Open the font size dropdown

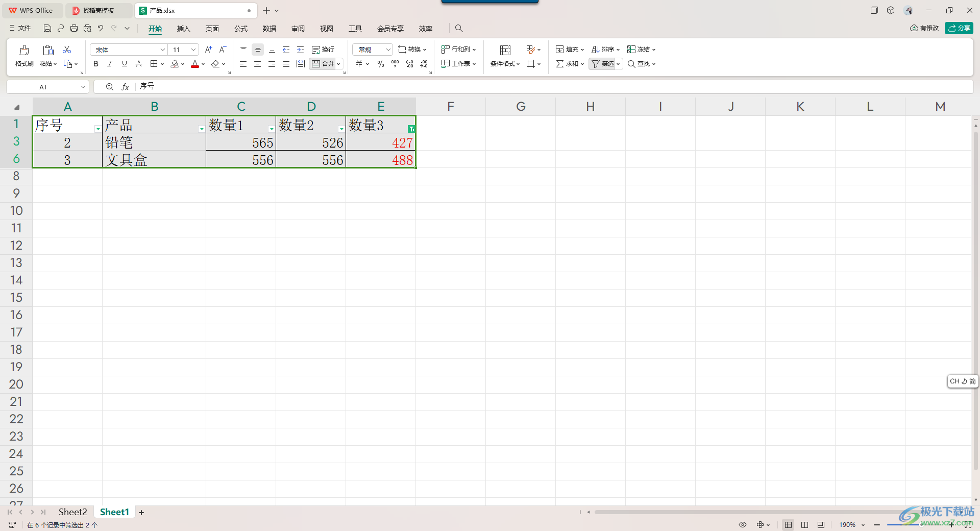pos(193,50)
